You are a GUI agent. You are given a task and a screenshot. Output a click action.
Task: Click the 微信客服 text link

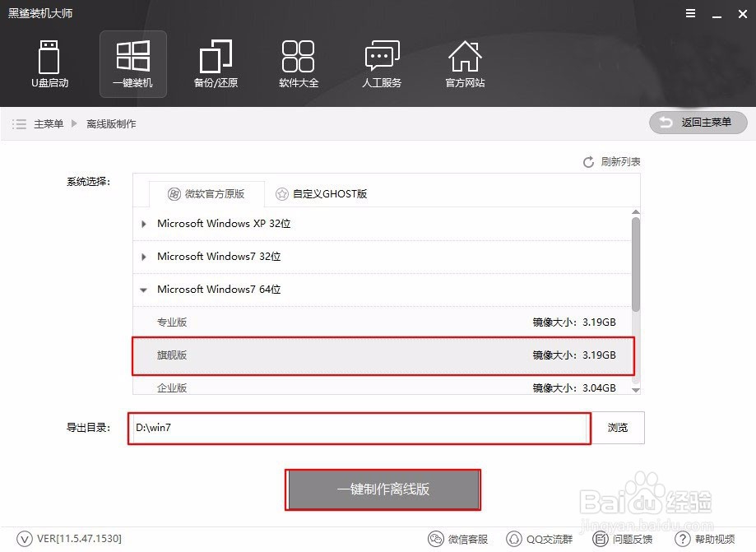coord(468,539)
